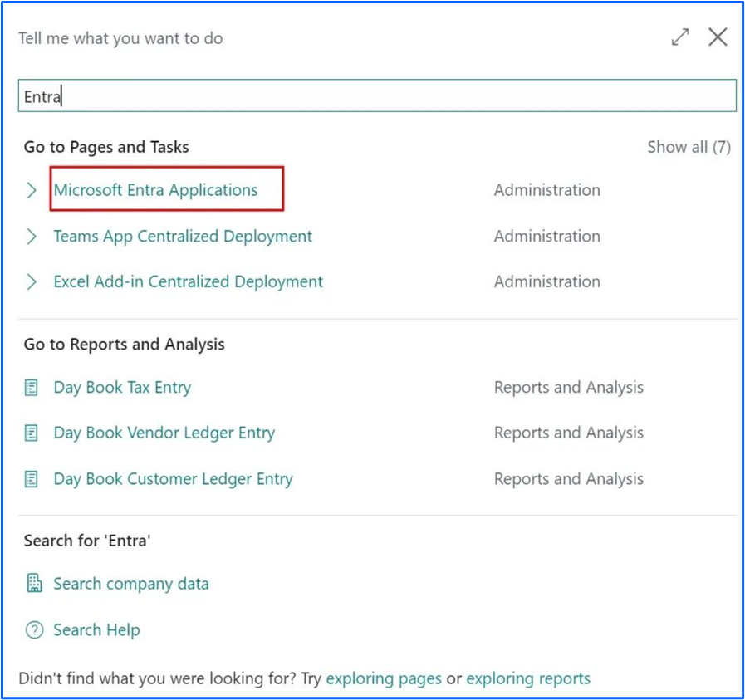The height and width of the screenshot is (700, 745).
Task: Click the 'Go to Pages and Tasks' heading
Action: [x=106, y=147]
